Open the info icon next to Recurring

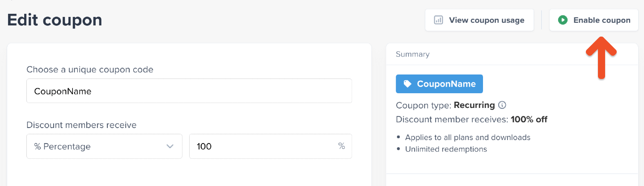pos(502,105)
